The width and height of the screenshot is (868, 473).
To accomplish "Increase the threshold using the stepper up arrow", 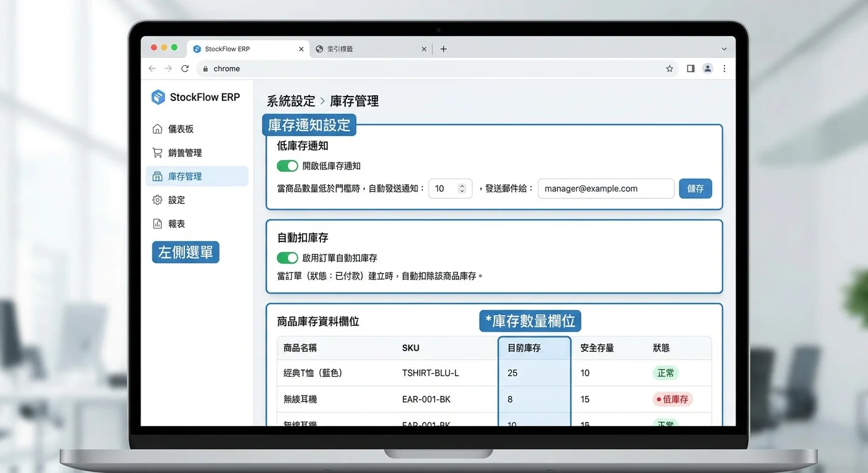I will 461,185.
